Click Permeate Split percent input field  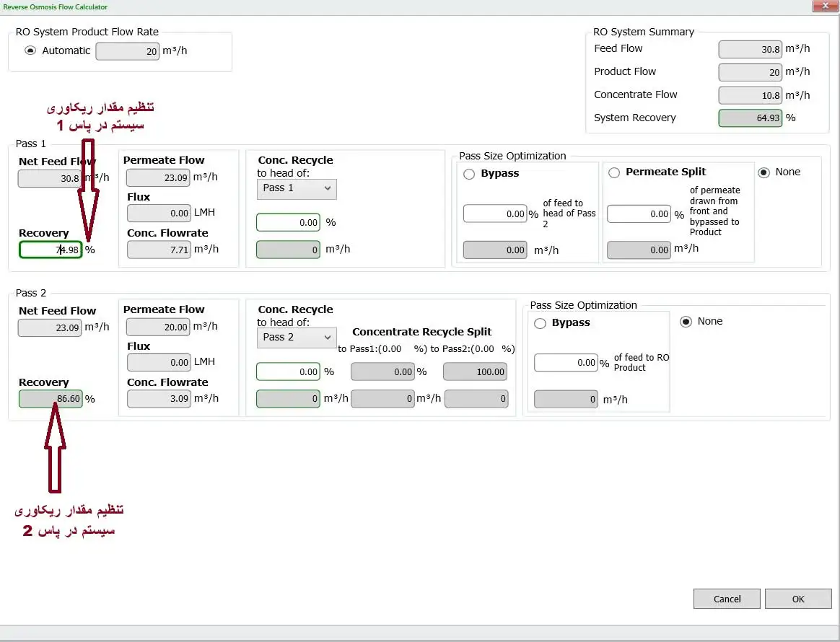click(x=639, y=214)
